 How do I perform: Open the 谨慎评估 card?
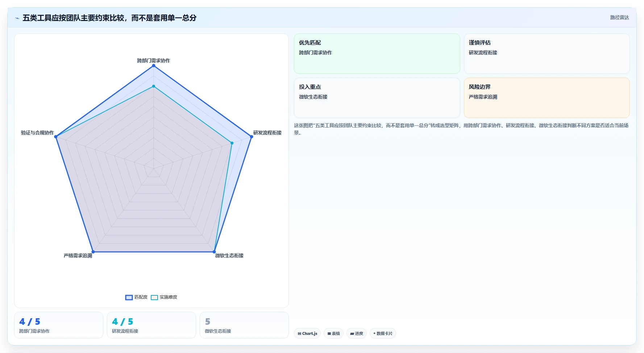pos(547,54)
